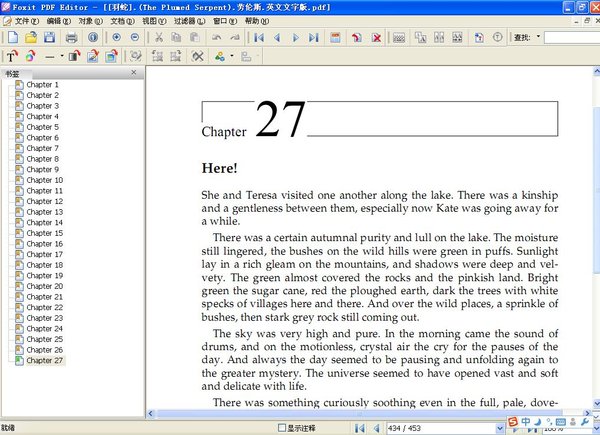Click the IME soft keyboard icon
This screenshot has height=435, width=600.
pyautogui.click(x=561, y=422)
